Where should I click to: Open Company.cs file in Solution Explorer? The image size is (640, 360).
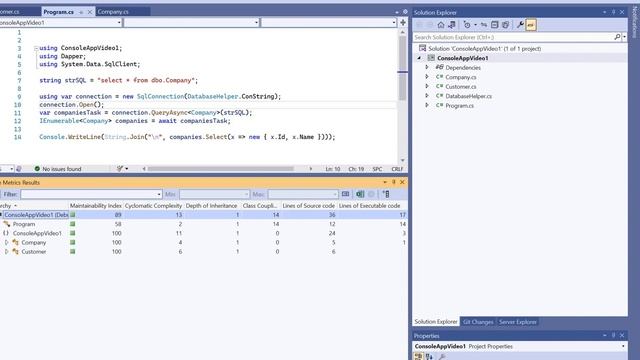click(x=460, y=77)
